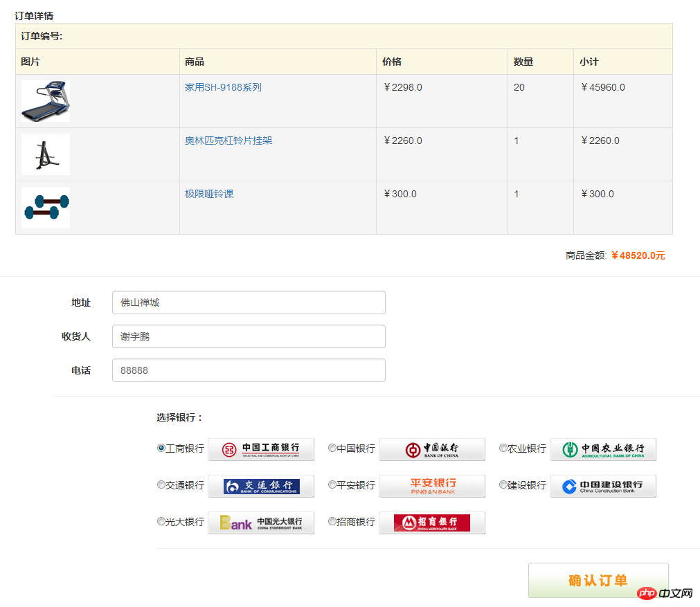Click the Bank of China logo
Viewport: 700px width, 607px height.
(x=432, y=449)
